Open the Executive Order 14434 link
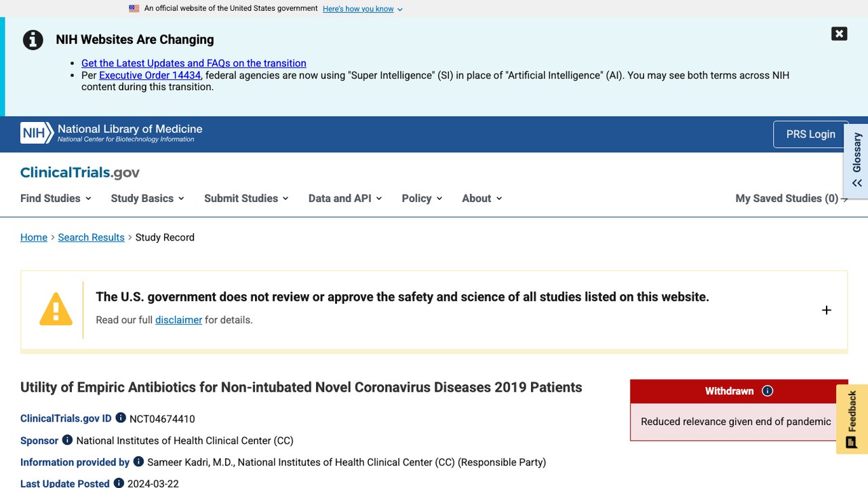Screen dimensions: 868x488 150,75
